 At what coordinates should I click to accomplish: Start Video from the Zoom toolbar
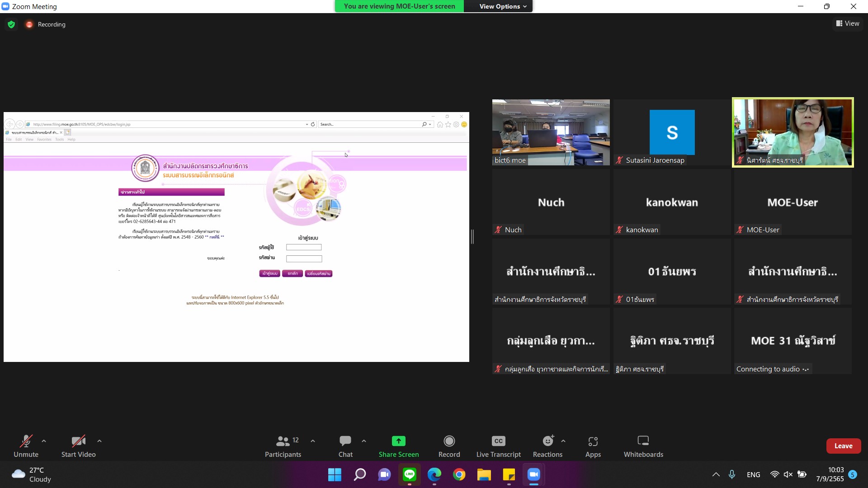pos(78,446)
